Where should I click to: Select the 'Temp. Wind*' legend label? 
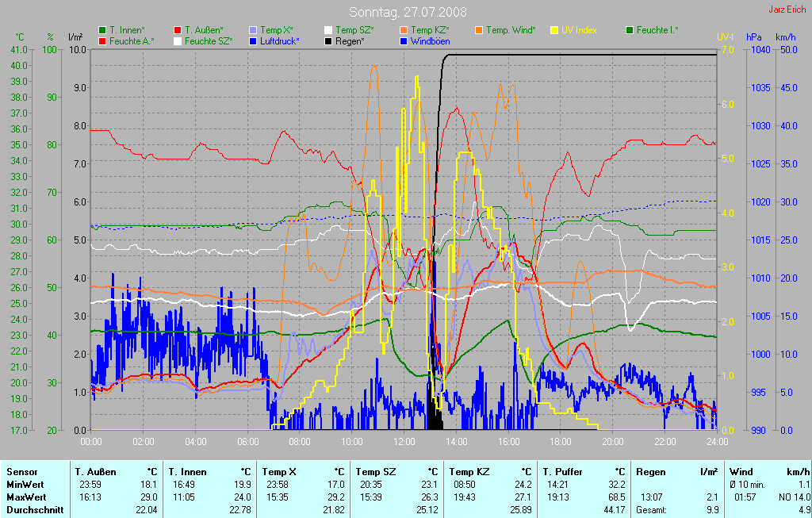pos(511,31)
